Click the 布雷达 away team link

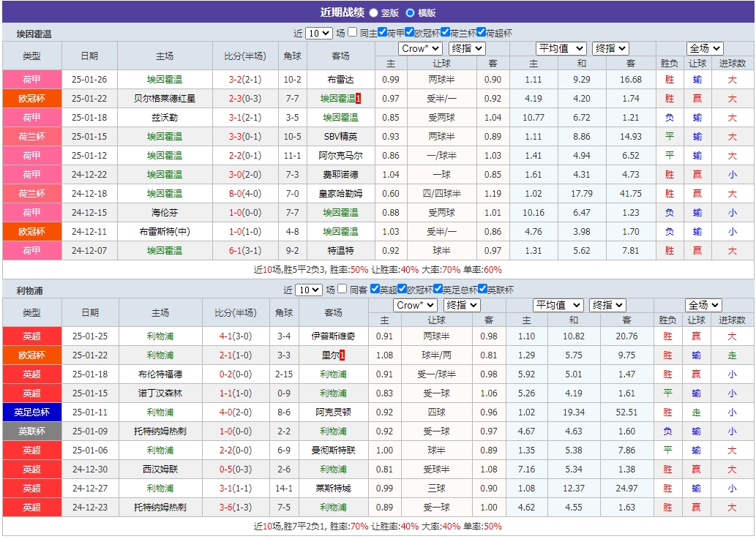point(339,80)
